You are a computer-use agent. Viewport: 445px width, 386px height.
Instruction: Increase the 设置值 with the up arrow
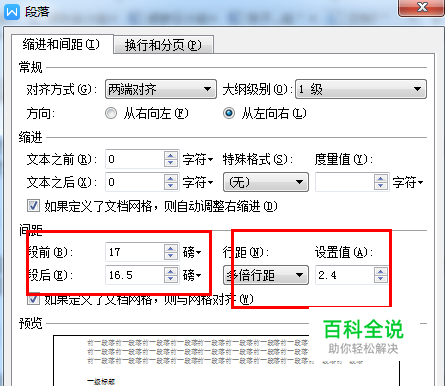click(x=381, y=271)
